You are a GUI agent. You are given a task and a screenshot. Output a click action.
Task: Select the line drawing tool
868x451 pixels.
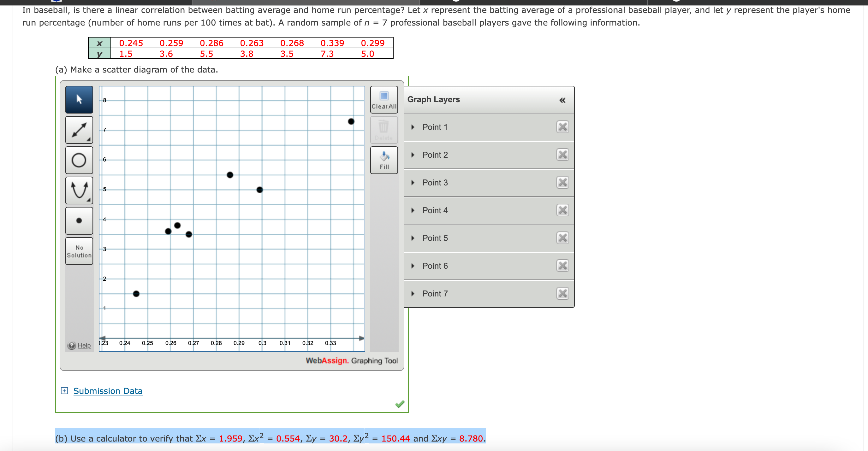pos(79,130)
